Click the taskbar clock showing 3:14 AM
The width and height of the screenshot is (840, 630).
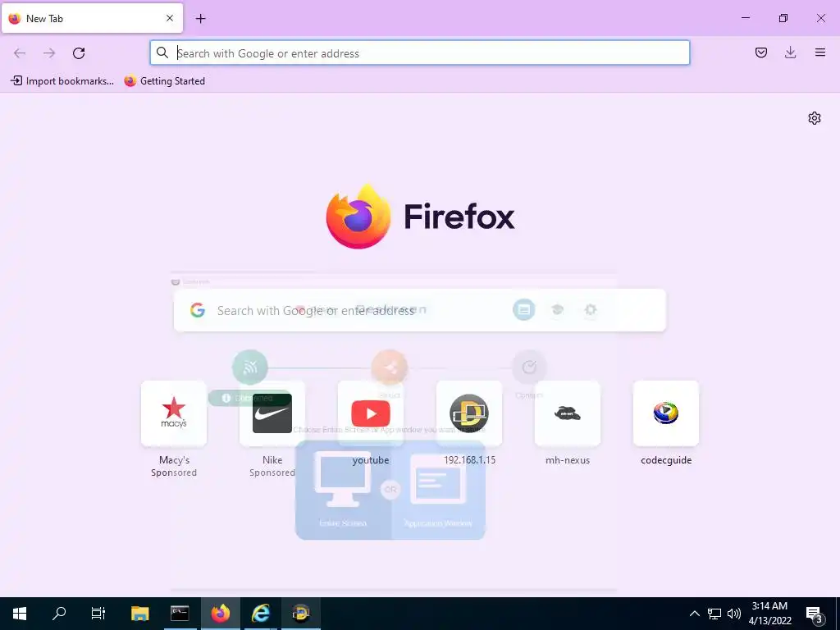click(x=769, y=614)
